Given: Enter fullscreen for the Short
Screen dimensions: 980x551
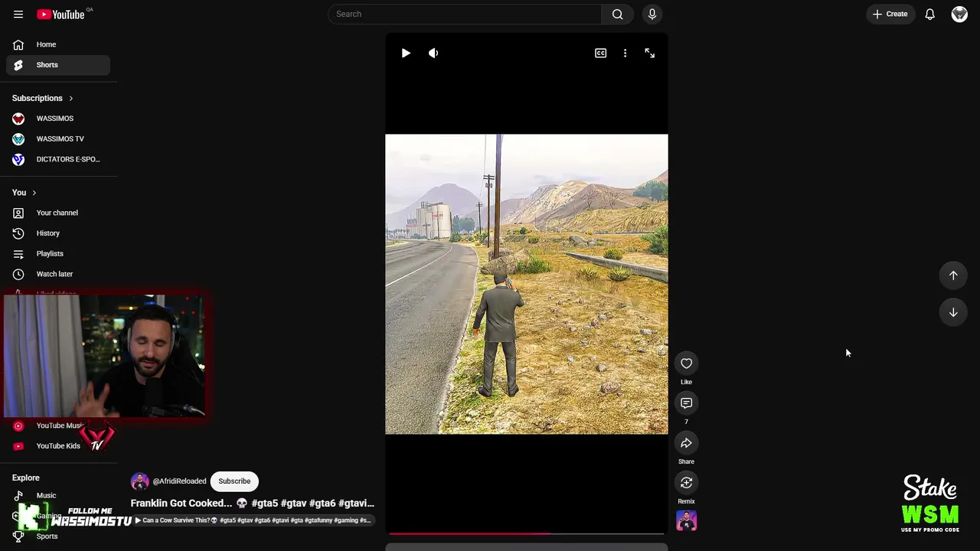Looking at the screenshot, I should pos(649,53).
